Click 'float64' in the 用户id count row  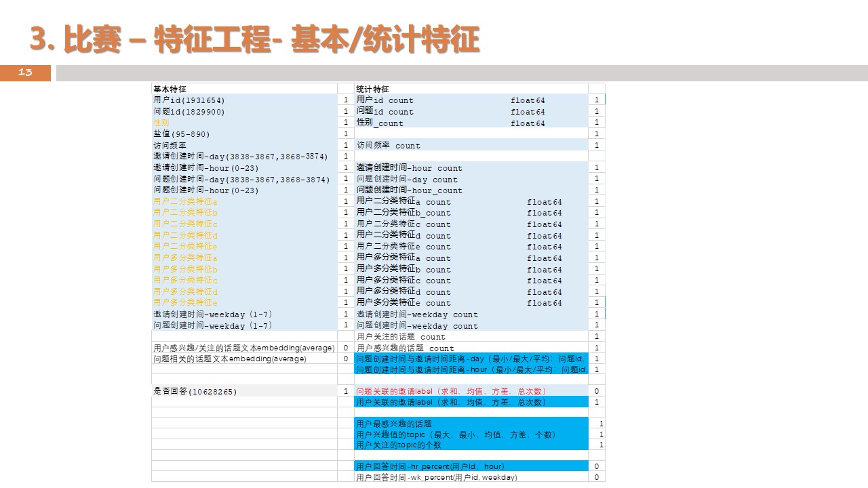pos(528,100)
